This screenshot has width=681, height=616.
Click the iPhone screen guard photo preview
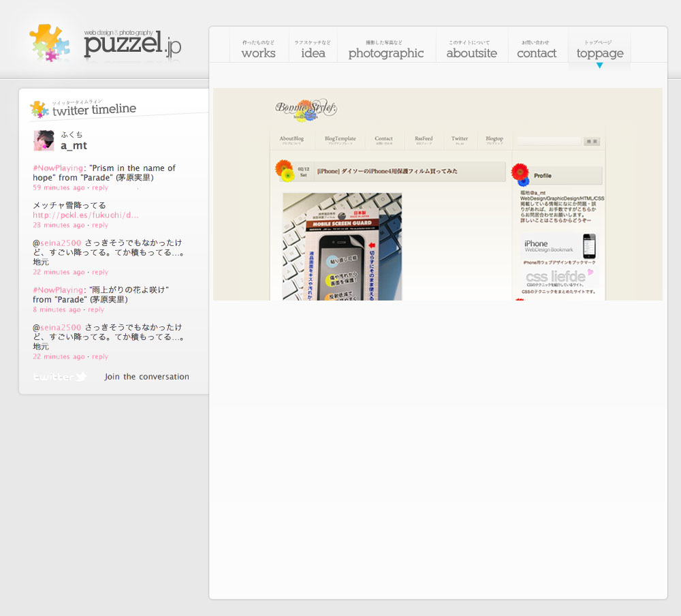coord(342,247)
